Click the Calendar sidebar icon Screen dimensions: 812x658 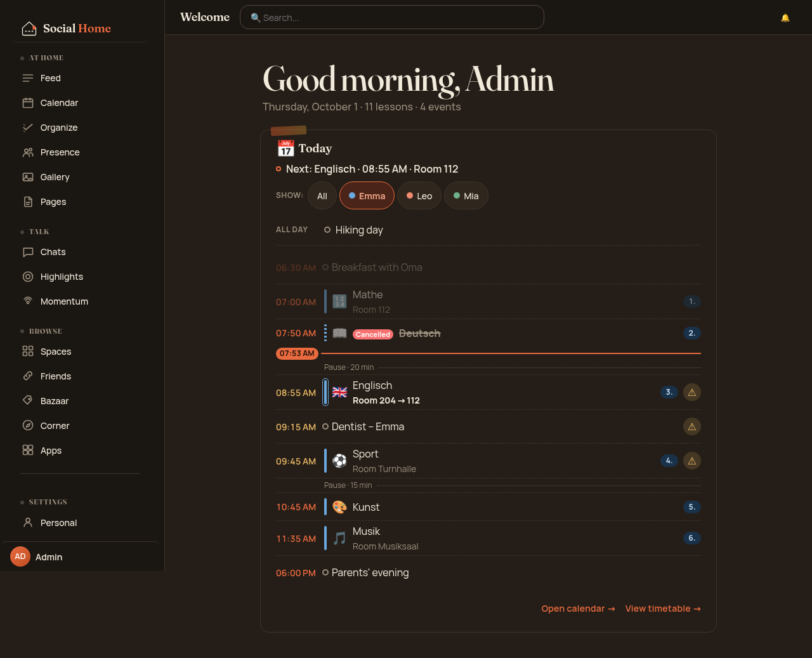pyautogui.click(x=28, y=103)
